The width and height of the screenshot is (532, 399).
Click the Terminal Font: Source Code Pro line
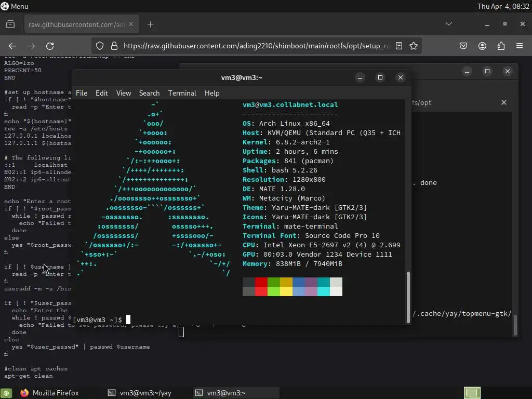311,235
